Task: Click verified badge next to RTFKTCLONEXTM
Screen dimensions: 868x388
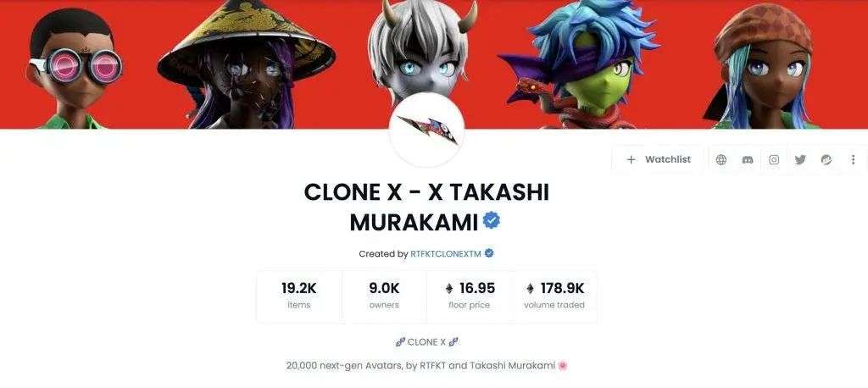Action: click(x=489, y=253)
